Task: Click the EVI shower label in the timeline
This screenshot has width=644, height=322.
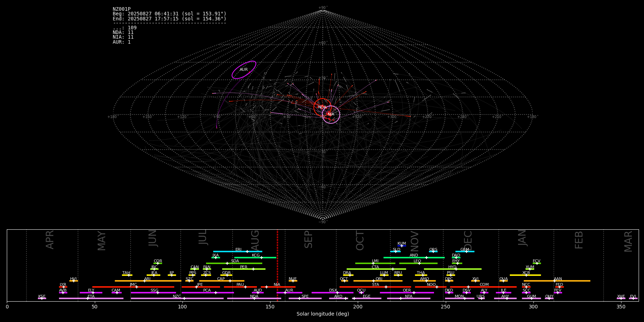Action: pyautogui.click(x=633, y=297)
